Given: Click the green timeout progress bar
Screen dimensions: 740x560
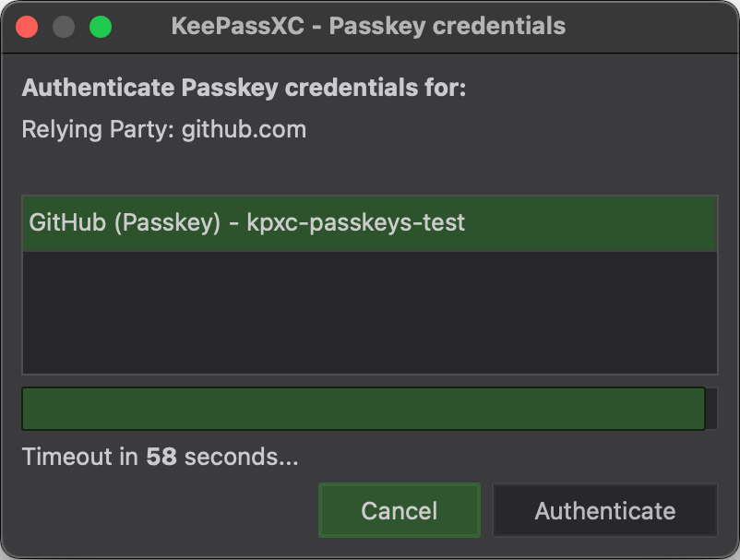Looking at the screenshot, I should [364, 409].
